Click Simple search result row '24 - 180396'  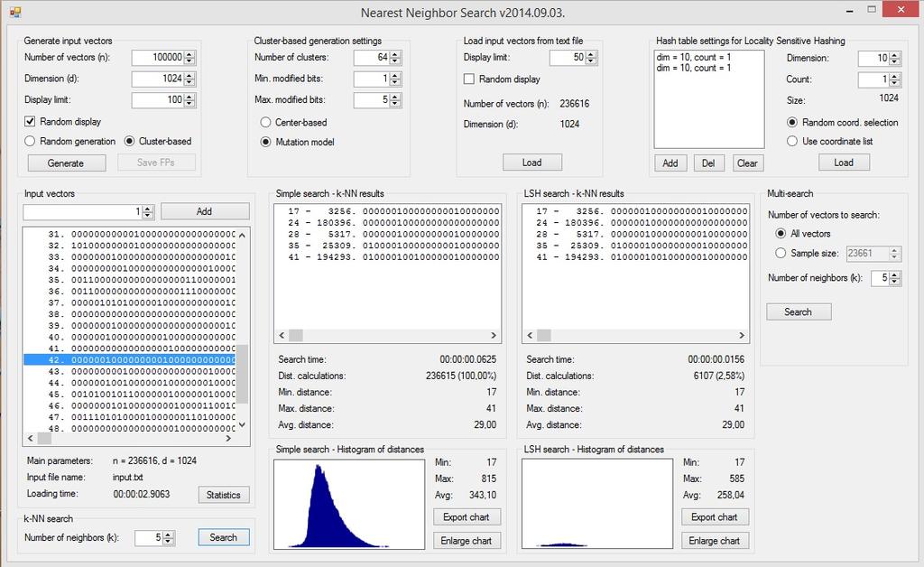pos(387,223)
